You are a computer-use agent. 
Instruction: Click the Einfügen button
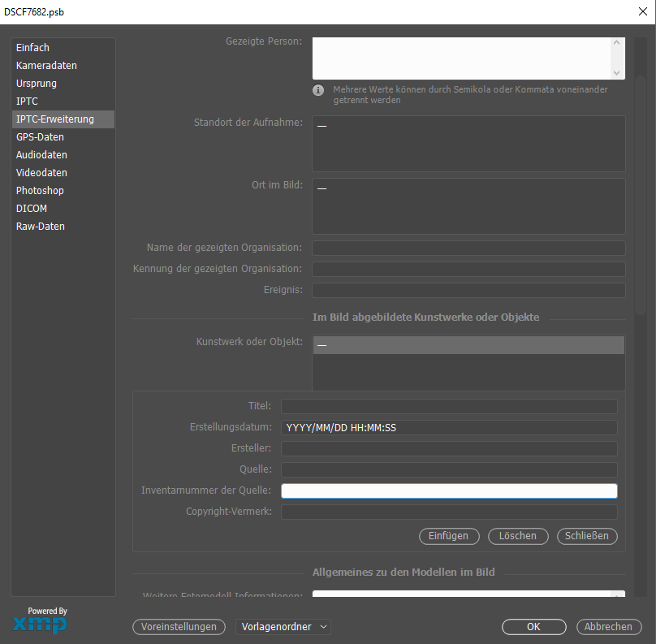click(x=448, y=536)
